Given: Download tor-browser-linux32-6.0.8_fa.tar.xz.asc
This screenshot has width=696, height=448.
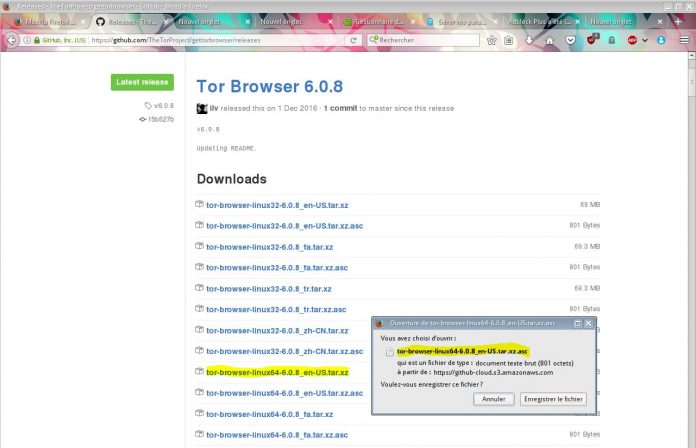Looking at the screenshot, I should pyautogui.click(x=277, y=268).
